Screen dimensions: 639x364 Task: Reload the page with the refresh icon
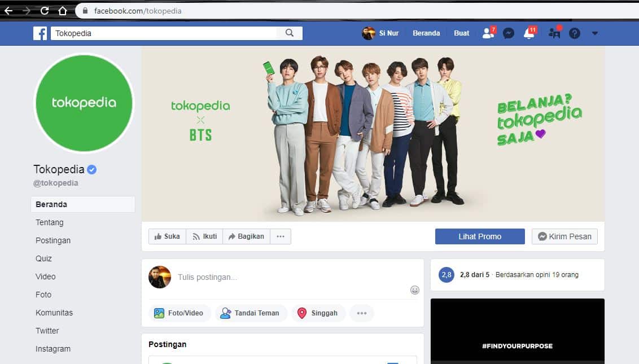point(45,11)
